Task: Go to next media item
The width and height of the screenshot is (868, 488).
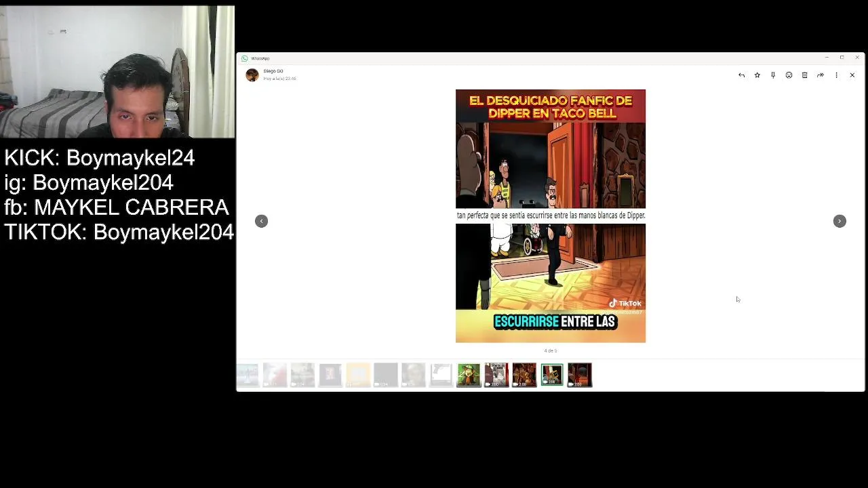Action: [x=840, y=221]
